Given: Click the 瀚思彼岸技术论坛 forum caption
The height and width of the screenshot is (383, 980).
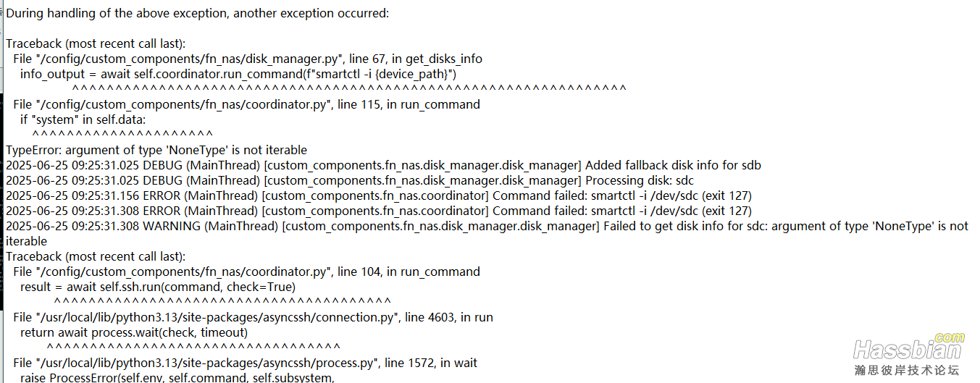Looking at the screenshot, I should (x=906, y=370).
